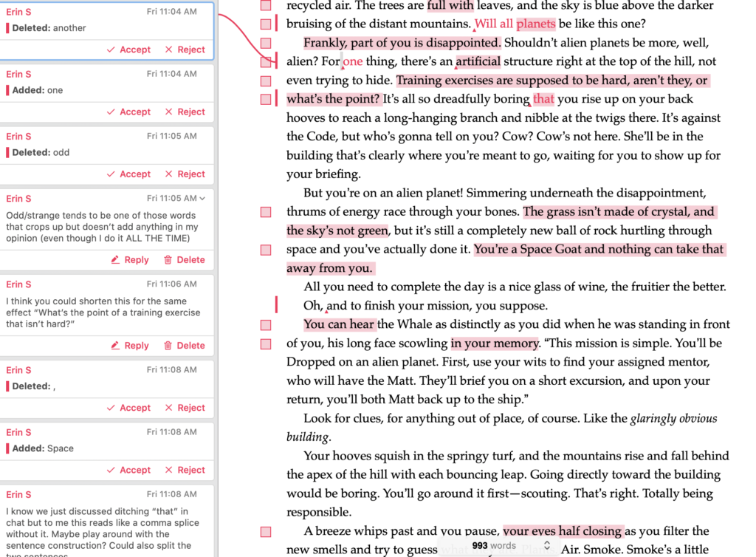Viewport: 756px width, 557px height.
Task: Reply to the "Odd/strange" comment
Action: tap(129, 260)
